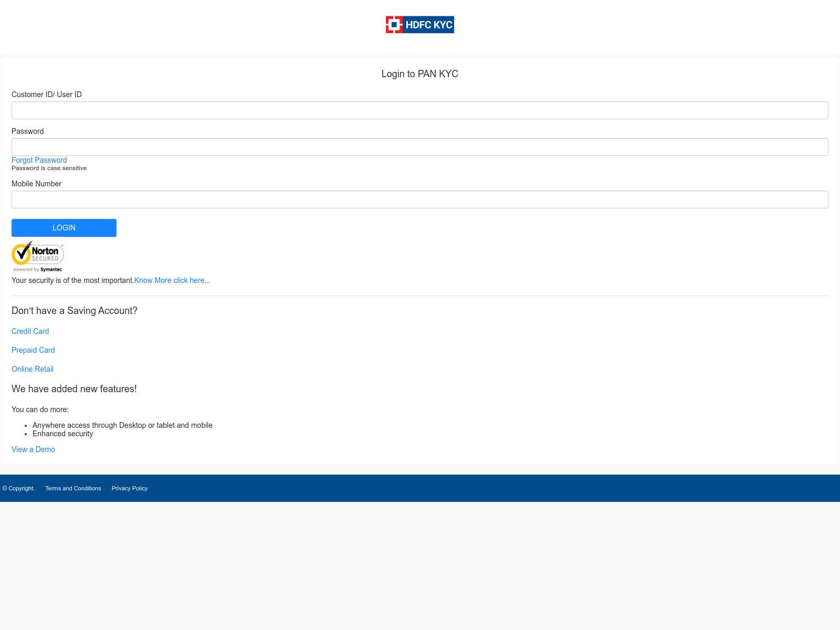Viewport: 840px width, 630px height.
Task: Open Know More click here link
Action: (x=172, y=280)
